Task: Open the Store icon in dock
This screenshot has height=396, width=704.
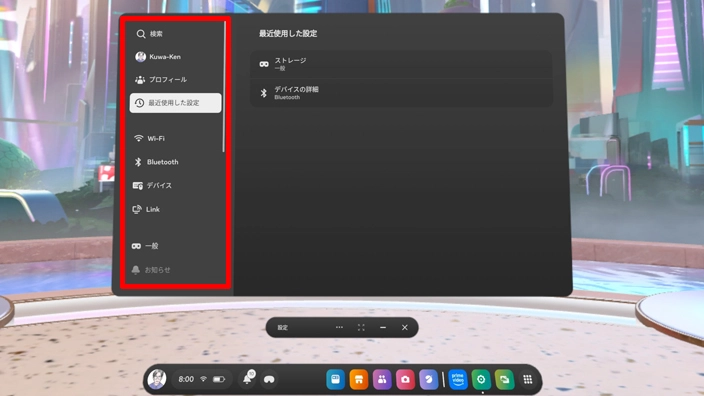Action: [x=359, y=379]
